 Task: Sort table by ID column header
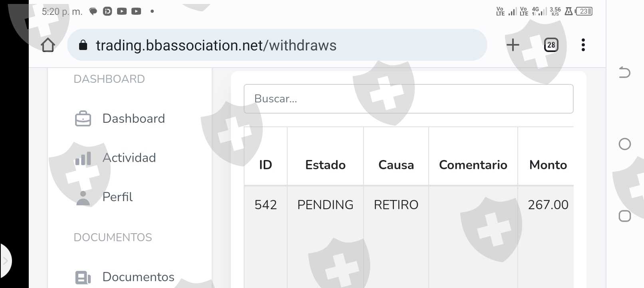point(265,165)
